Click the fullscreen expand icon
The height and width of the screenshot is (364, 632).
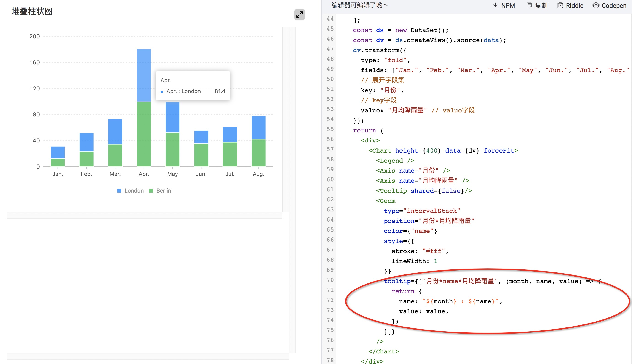[x=299, y=15]
